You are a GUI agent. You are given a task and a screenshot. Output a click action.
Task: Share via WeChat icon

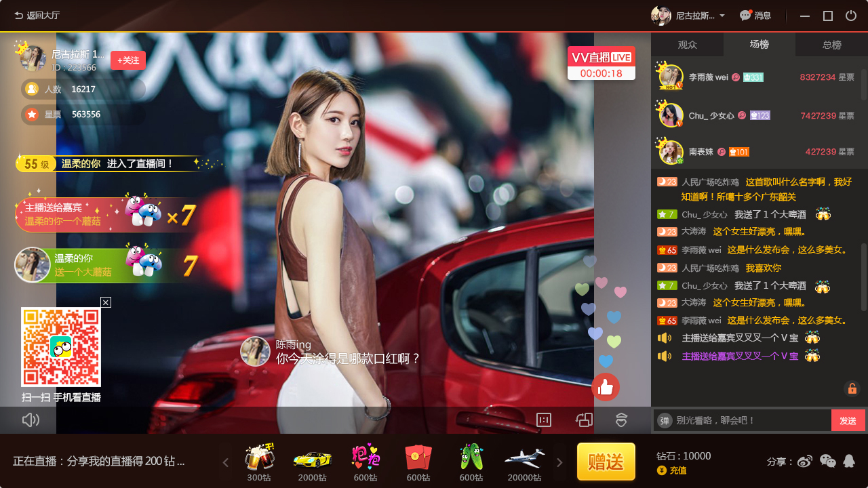click(x=827, y=462)
